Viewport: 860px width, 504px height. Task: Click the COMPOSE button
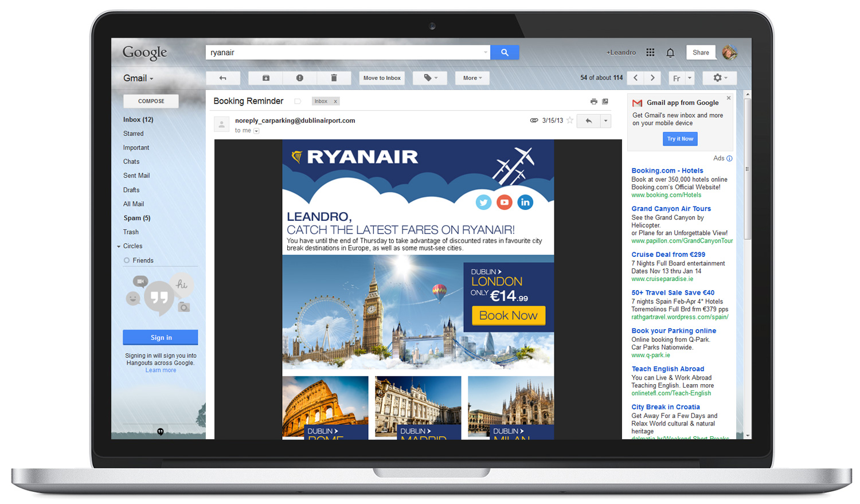pos(151,101)
